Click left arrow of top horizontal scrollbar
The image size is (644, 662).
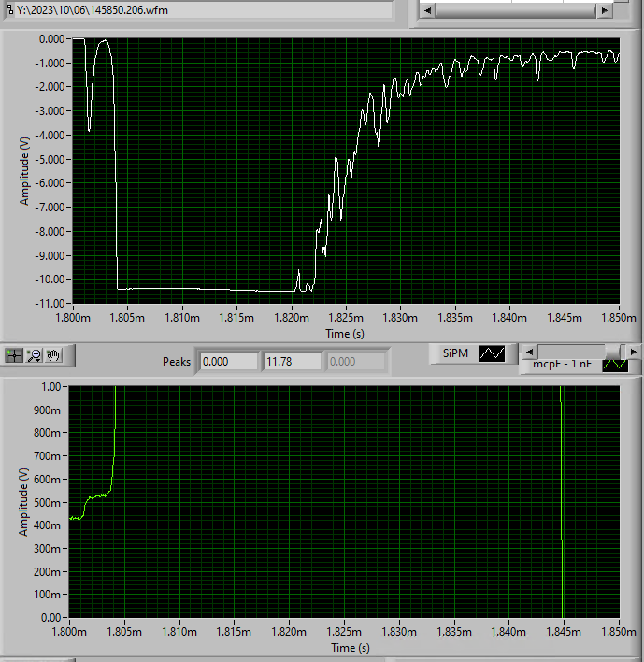(x=427, y=10)
